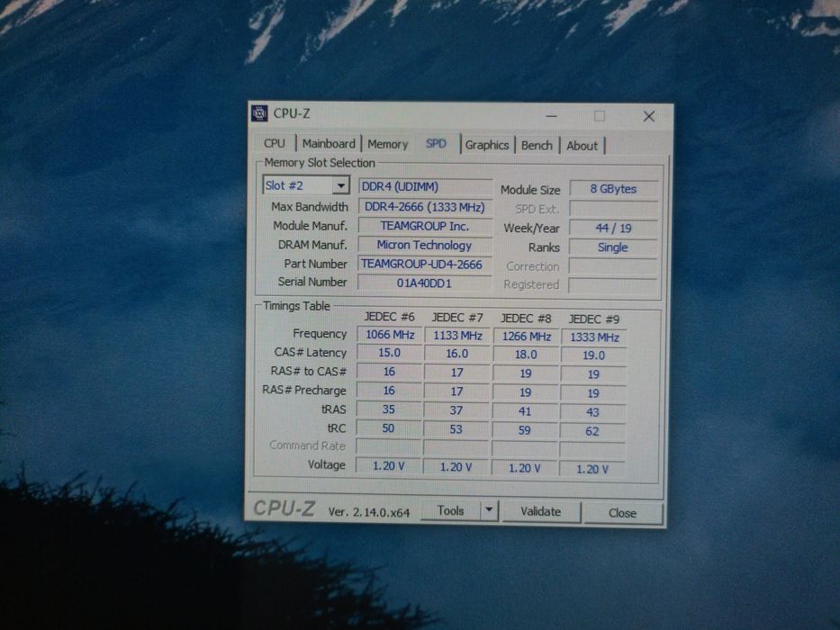Click the CPU-Z title bar app icon
This screenshot has width=840, height=630.
[x=259, y=113]
